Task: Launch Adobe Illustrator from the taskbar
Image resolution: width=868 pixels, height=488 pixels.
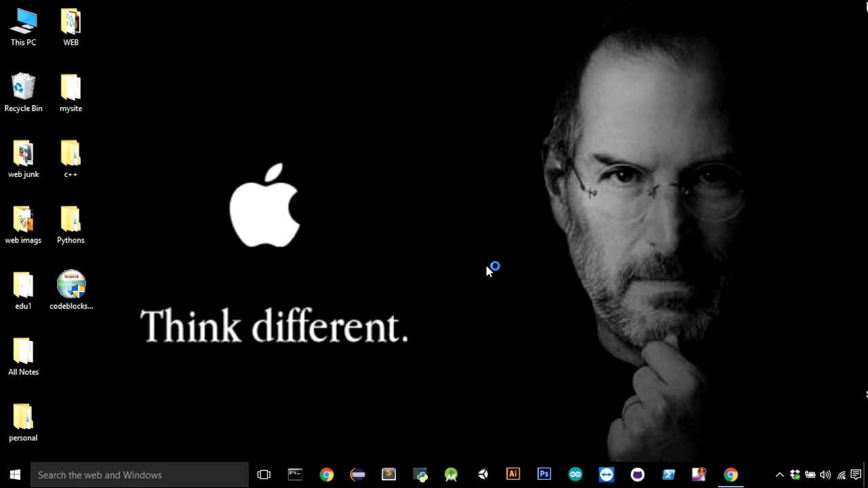Action: 513,474
